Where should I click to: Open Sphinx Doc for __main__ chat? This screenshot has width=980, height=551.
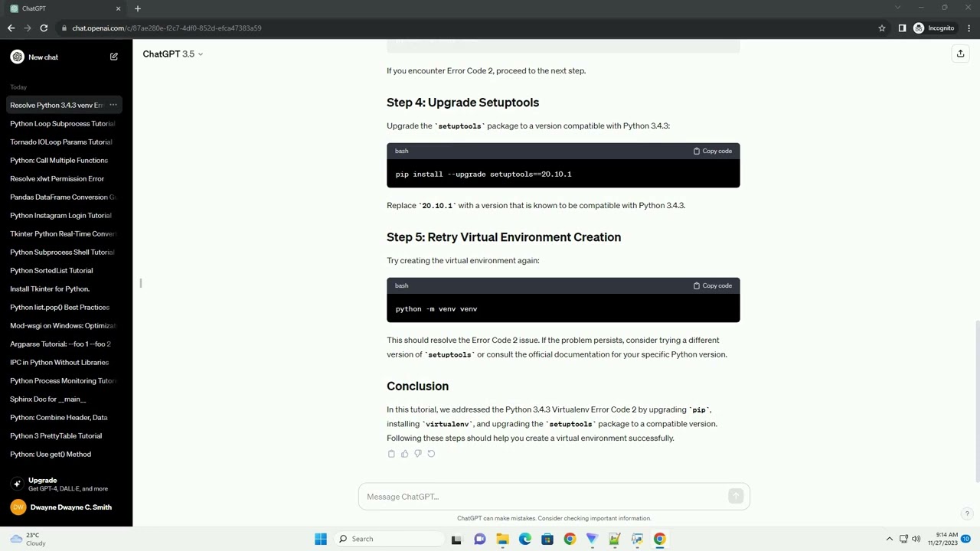[64, 399]
